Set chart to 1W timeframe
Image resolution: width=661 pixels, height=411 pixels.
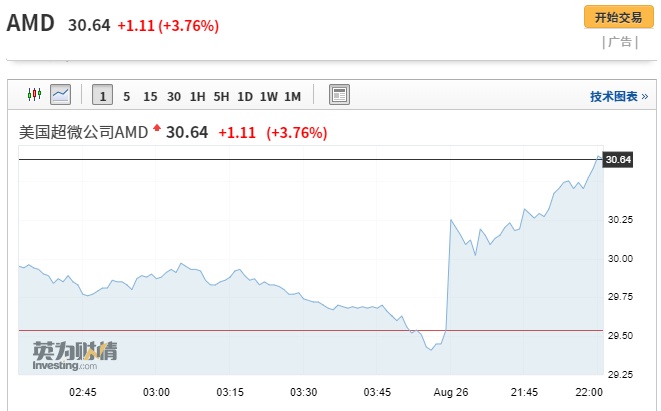click(269, 96)
